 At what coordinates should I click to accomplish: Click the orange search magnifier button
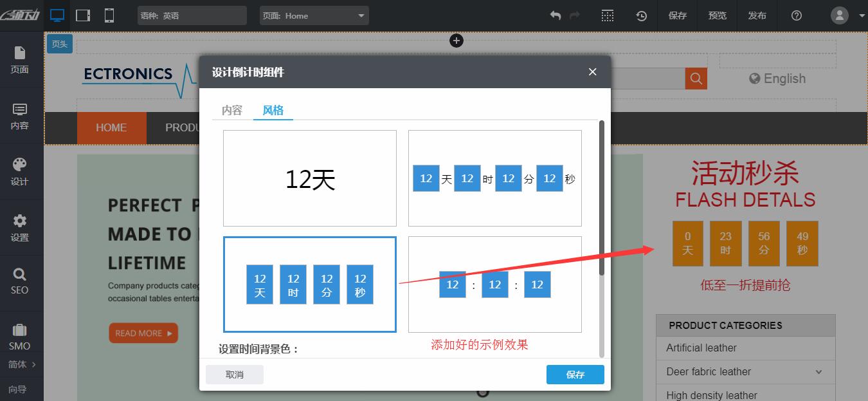coord(696,79)
